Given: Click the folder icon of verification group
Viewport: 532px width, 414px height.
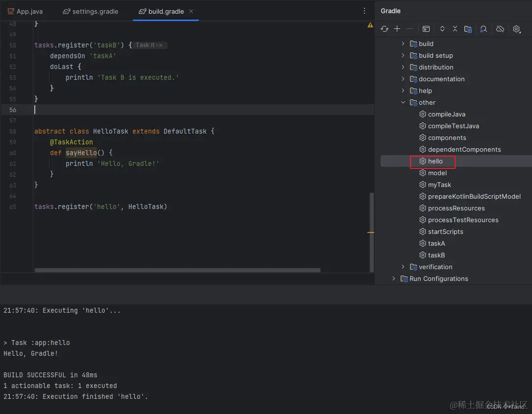Looking at the screenshot, I should click(x=413, y=267).
